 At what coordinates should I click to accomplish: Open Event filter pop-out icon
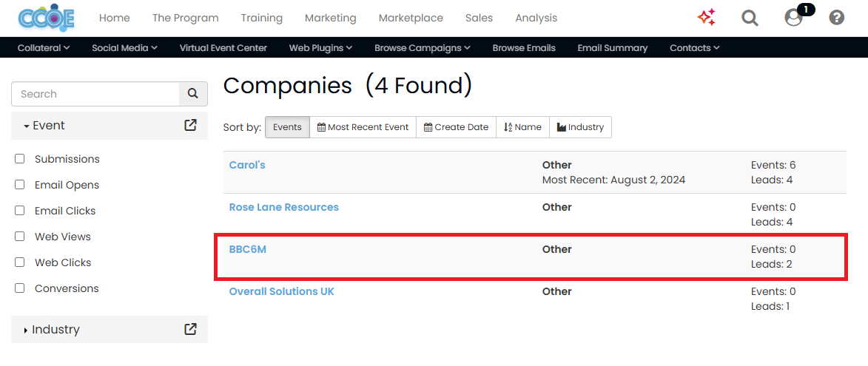pyautogui.click(x=190, y=125)
